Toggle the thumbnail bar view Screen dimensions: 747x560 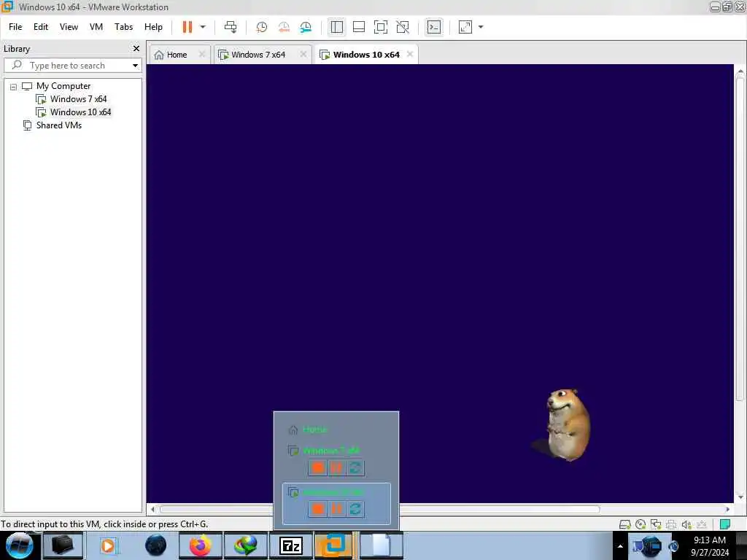[359, 27]
